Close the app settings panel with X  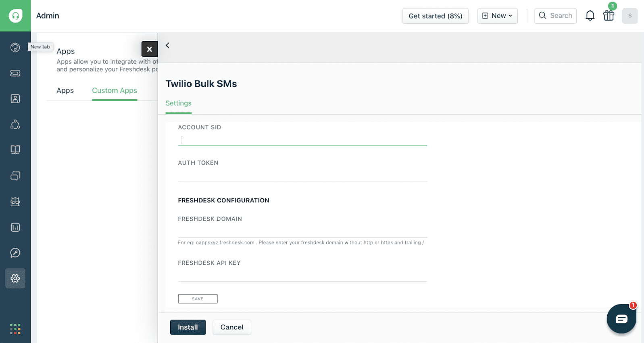point(149,49)
